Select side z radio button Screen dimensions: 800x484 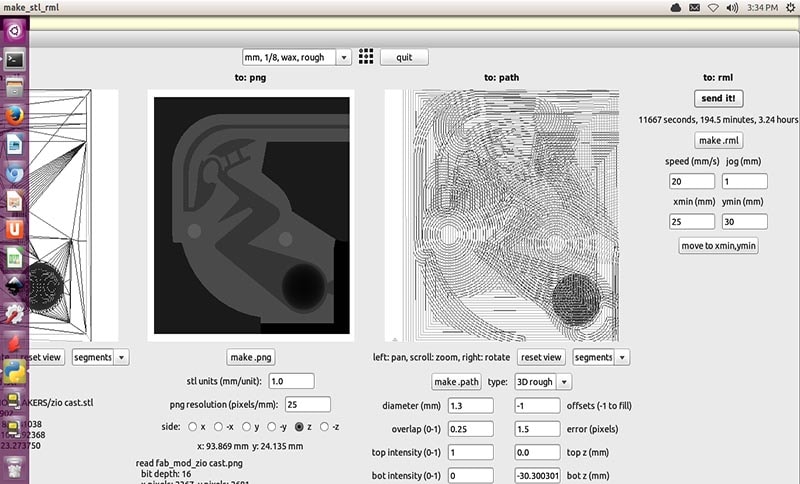point(299,426)
